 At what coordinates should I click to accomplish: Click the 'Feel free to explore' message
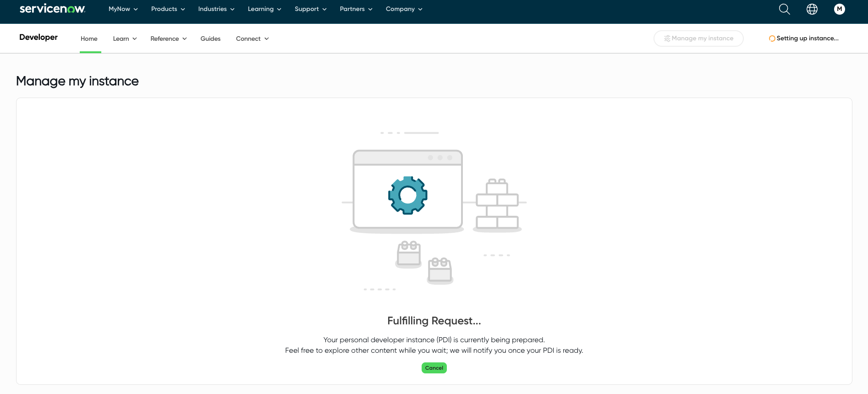(x=434, y=350)
